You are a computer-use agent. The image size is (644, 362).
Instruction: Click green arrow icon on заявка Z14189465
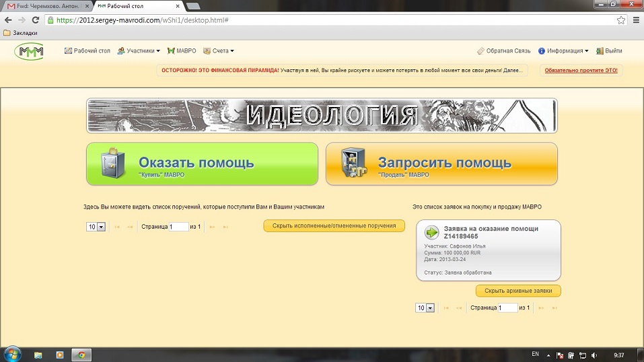[431, 232]
